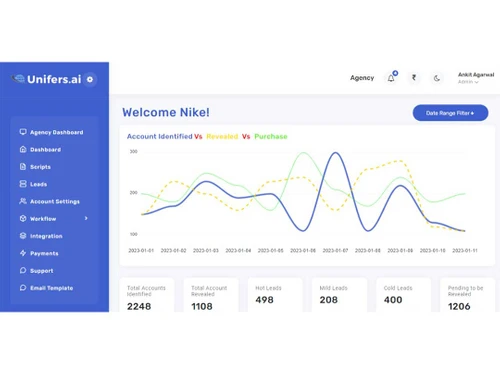
Task: Open the notifications bell icon
Action: click(x=391, y=78)
